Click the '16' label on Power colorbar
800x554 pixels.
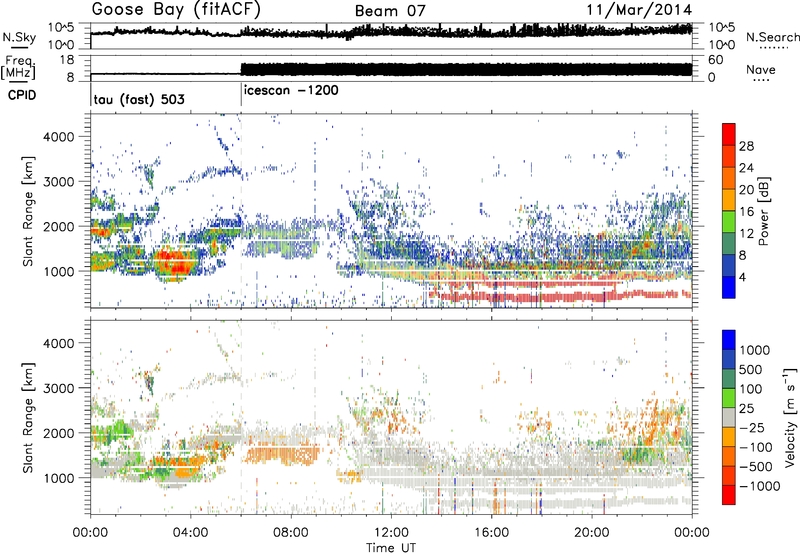pyautogui.click(x=746, y=212)
